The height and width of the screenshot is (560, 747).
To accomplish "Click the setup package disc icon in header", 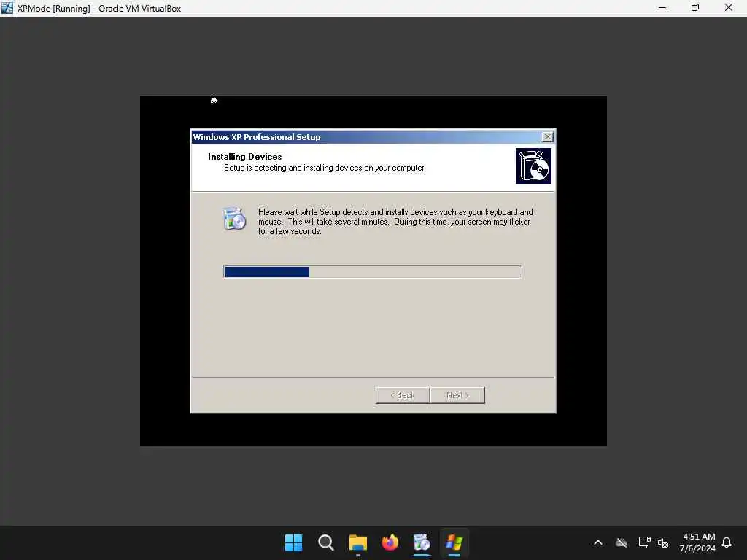I will click(x=533, y=166).
